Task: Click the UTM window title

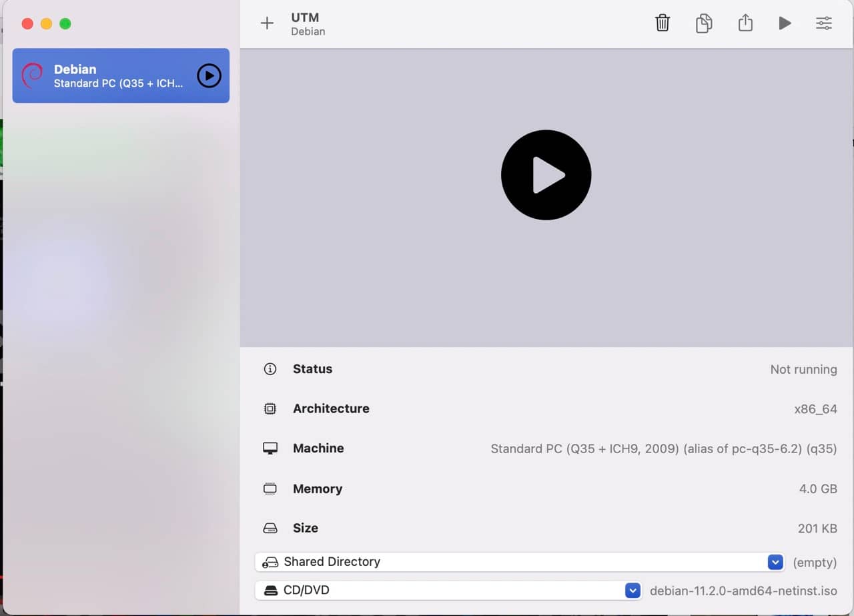Action: [305, 17]
